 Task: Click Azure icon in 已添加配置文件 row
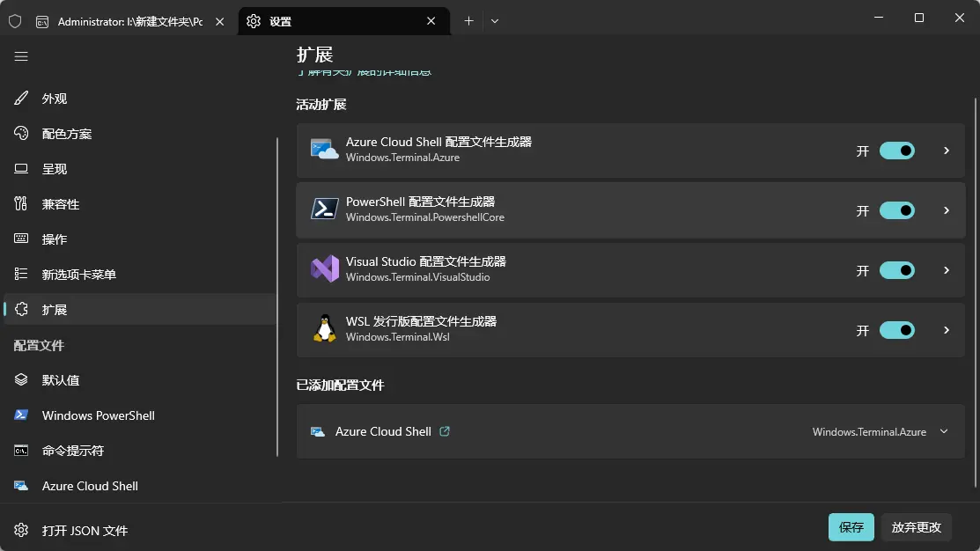(x=318, y=431)
